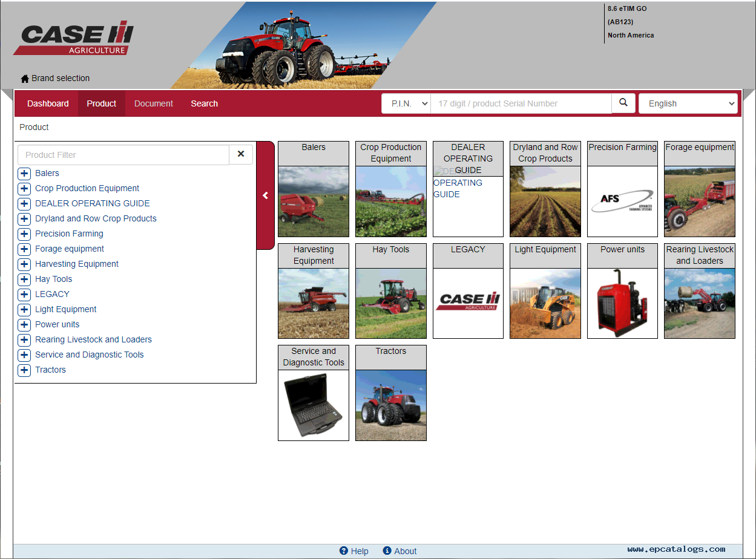This screenshot has height=559, width=756.
Task: Expand the Forage equipment plus icon
Action: coord(24,249)
